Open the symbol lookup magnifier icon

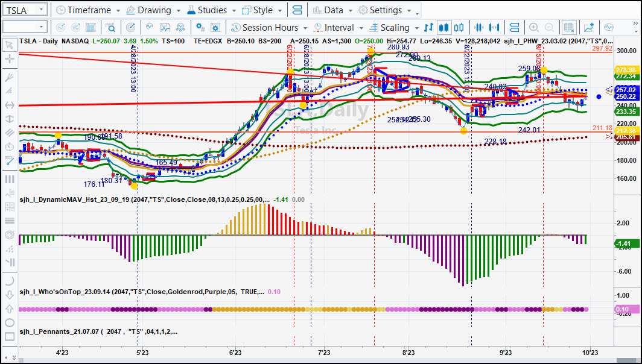pos(110,27)
